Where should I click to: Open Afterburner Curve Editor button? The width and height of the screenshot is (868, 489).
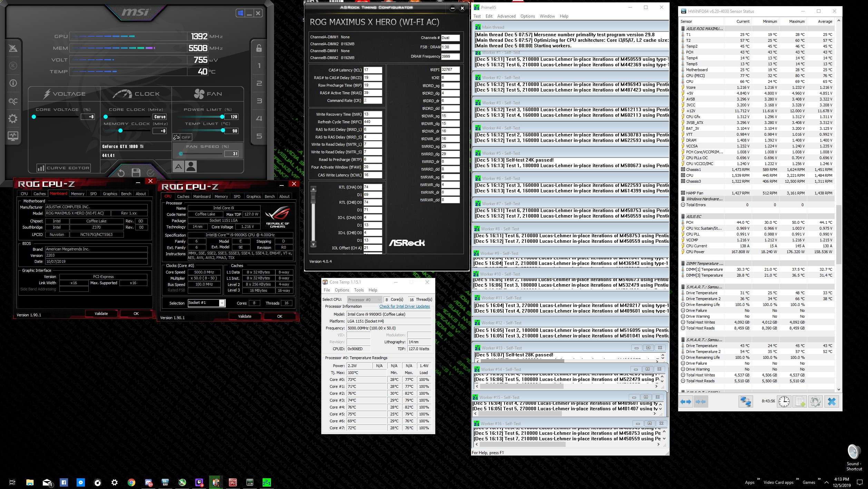[64, 168]
